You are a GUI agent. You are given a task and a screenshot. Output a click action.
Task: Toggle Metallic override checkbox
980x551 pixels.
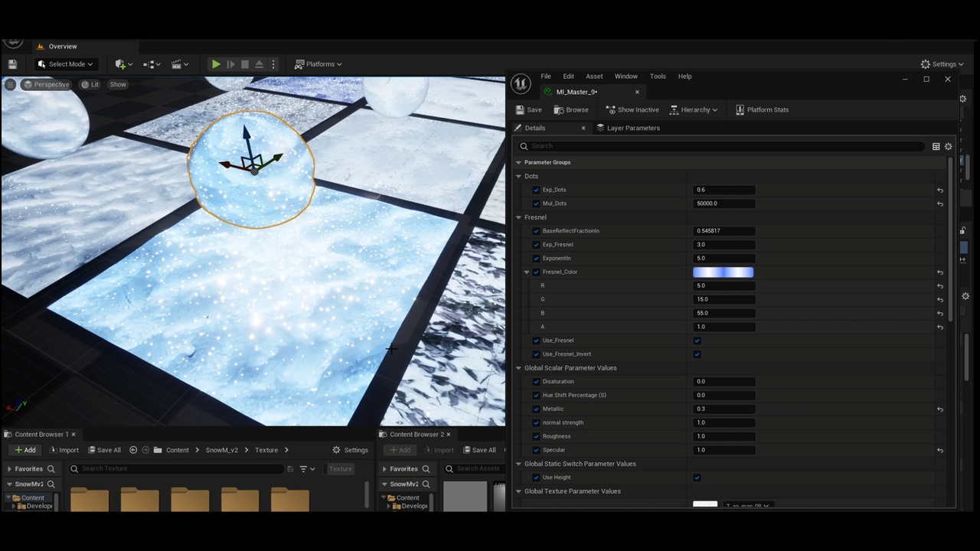click(x=536, y=409)
